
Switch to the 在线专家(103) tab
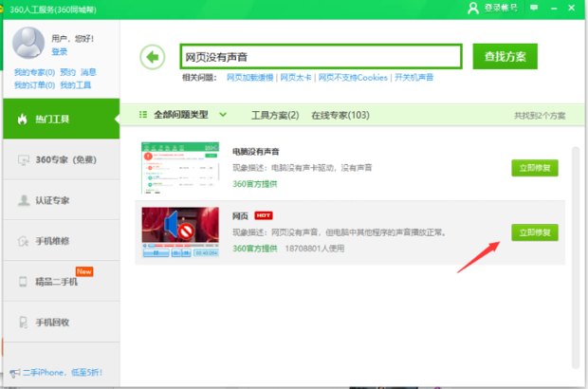click(x=340, y=115)
